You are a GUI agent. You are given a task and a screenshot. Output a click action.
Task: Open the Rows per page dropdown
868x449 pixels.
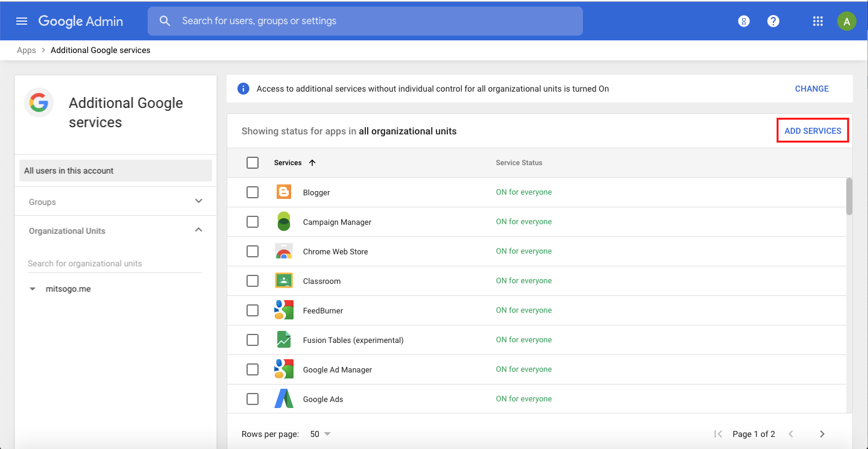[x=320, y=434]
